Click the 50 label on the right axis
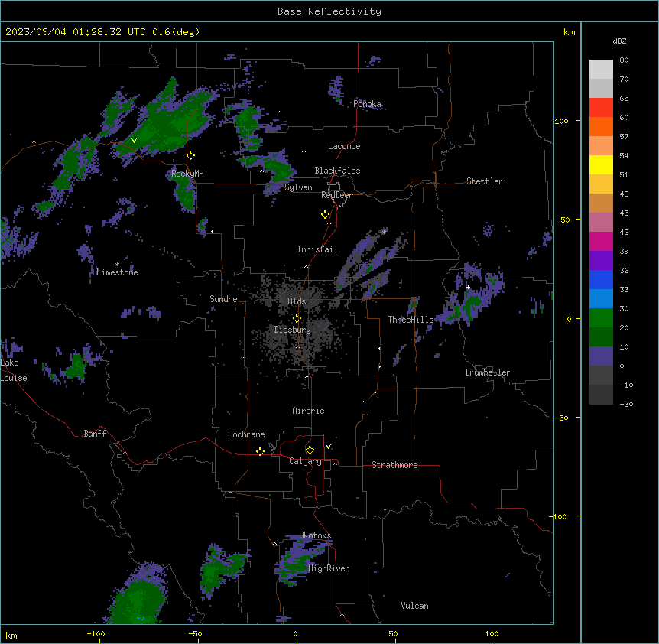The image size is (659, 644). (565, 220)
